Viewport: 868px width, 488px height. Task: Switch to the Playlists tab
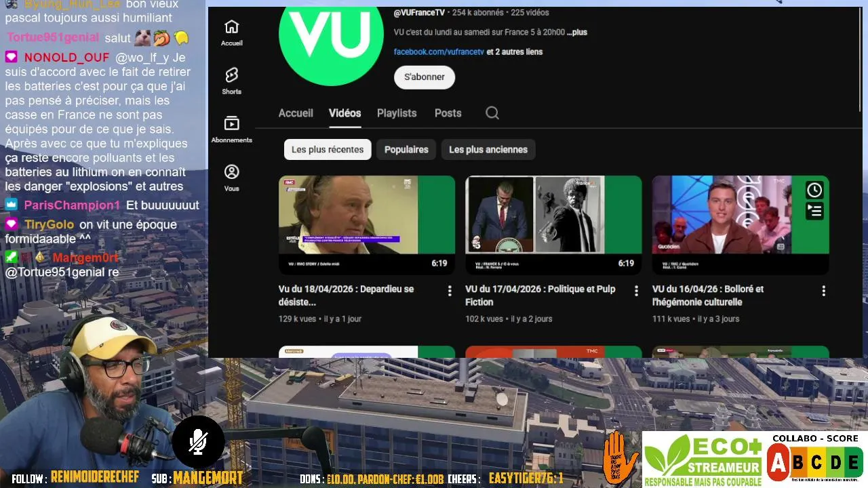coord(397,113)
